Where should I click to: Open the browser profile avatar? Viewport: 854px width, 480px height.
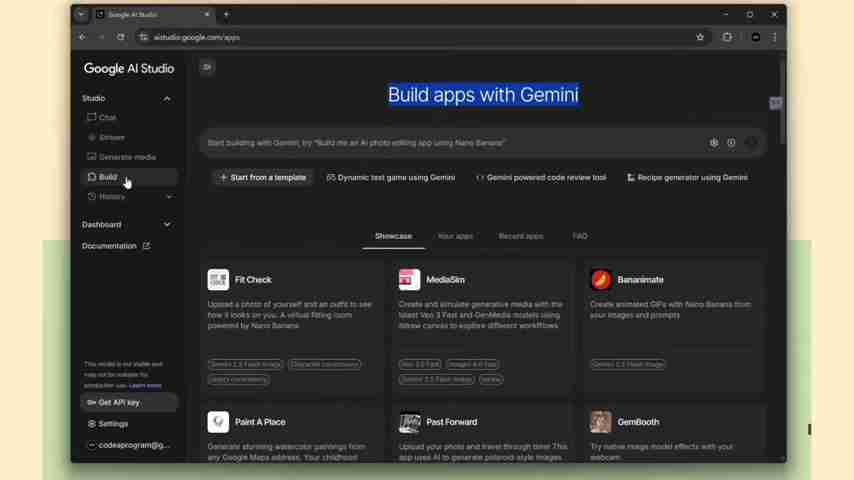pos(755,37)
